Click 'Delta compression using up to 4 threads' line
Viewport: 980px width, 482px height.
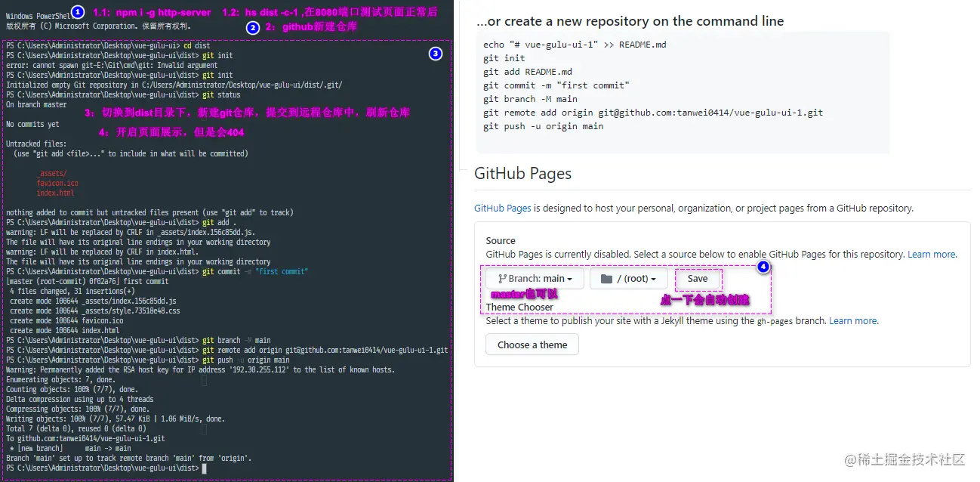[x=79, y=400]
